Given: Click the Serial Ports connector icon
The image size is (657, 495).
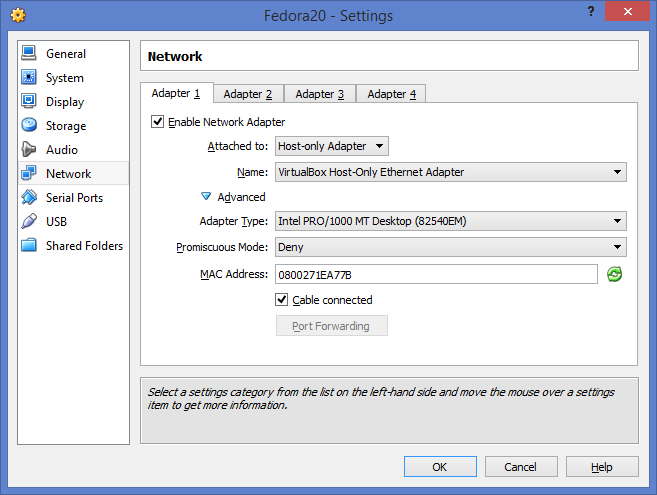Looking at the screenshot, I should [29, 197].
